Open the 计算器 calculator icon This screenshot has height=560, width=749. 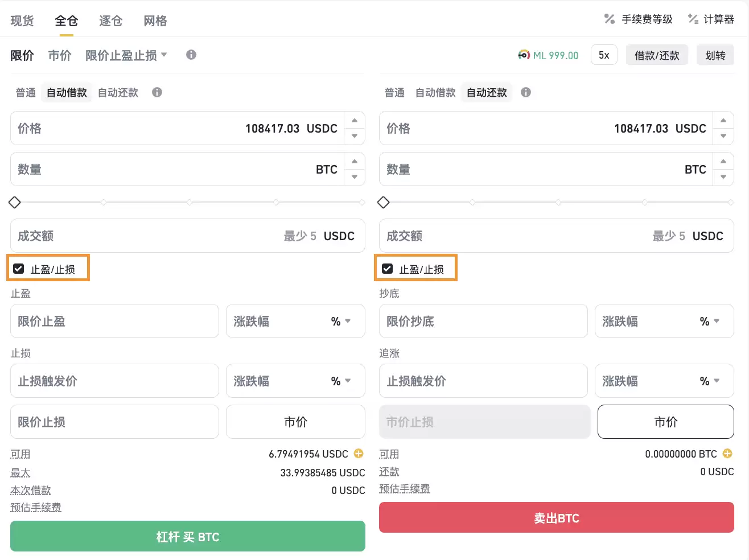point(693,19)
